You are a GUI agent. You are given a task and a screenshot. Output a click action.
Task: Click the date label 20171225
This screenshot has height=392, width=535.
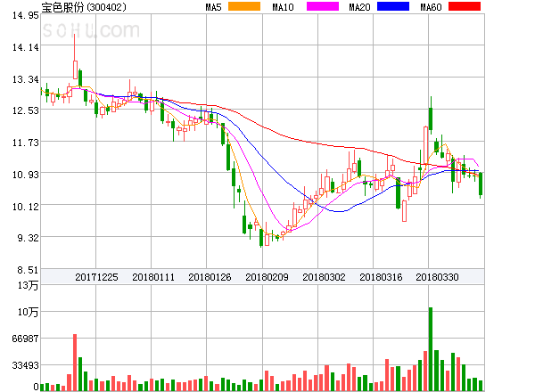coord(96,277)
